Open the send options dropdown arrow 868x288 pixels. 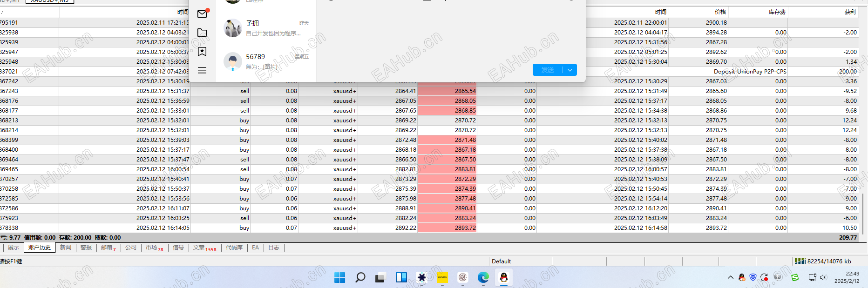[570, 70]
